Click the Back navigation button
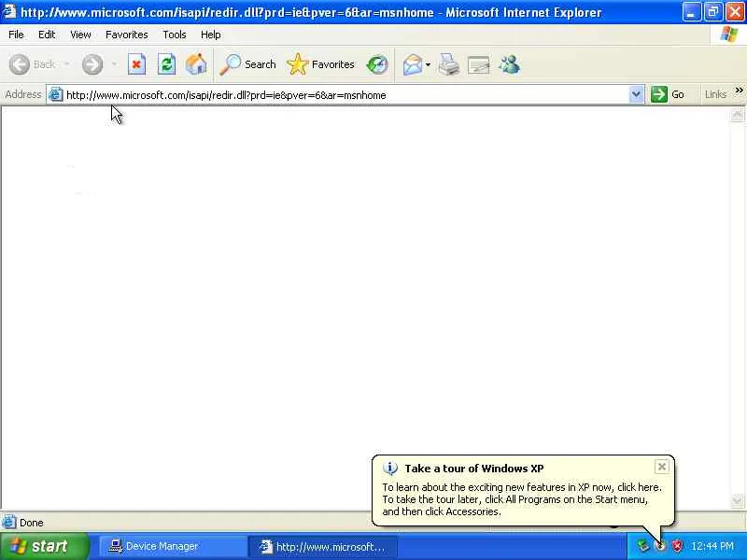The width and height of the screenshot is (747, 560). coord(33,64)
